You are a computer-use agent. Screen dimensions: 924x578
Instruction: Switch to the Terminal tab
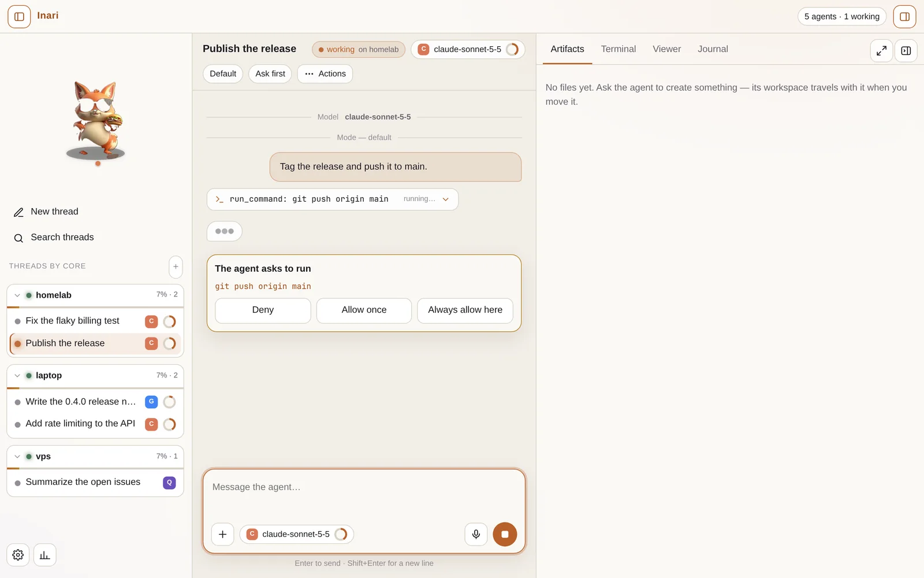(619, 50)
